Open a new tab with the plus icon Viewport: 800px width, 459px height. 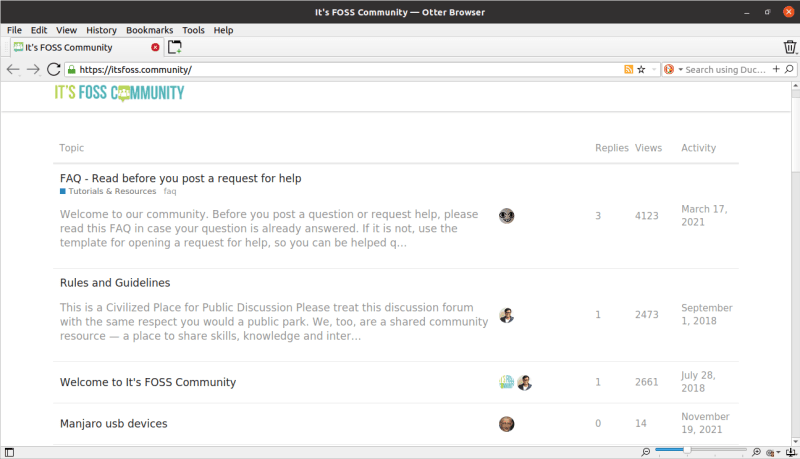pos(175,47)
